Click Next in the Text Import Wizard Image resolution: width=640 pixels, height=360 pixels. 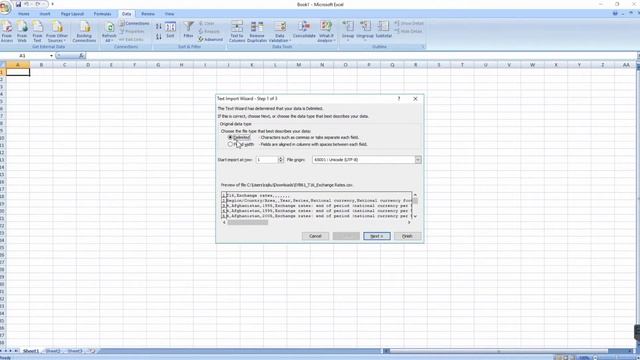pyautogui.click(x=377, y=236)
